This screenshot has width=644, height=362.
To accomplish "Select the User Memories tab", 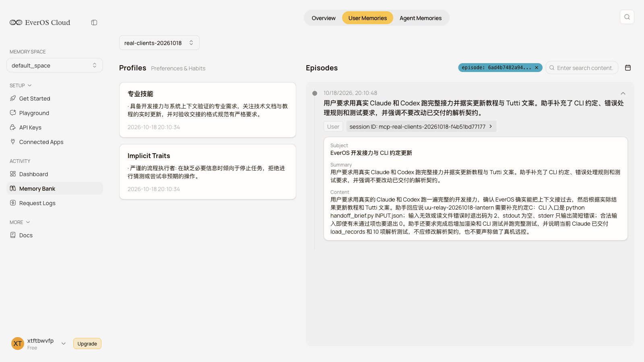I will pos(367,18).
